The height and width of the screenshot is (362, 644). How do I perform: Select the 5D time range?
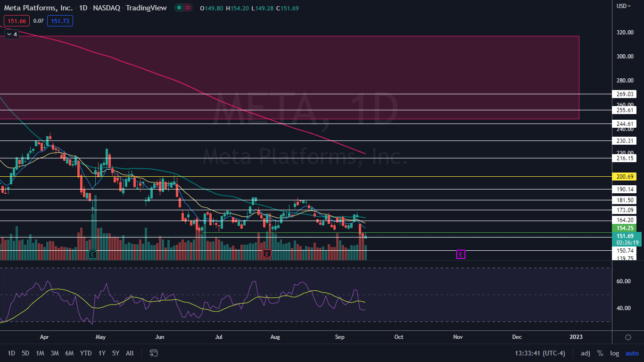coord(25,353)
